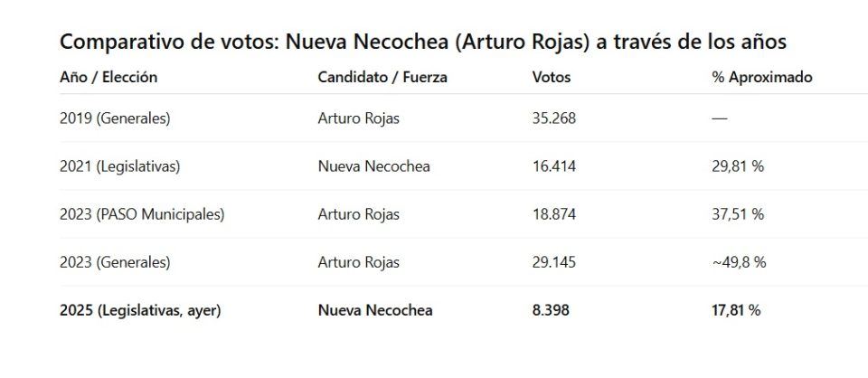This screenshot has width=868, height=378.
Task: Click the "2023 (Generales)" row label
Action: [x=115, y=262]
